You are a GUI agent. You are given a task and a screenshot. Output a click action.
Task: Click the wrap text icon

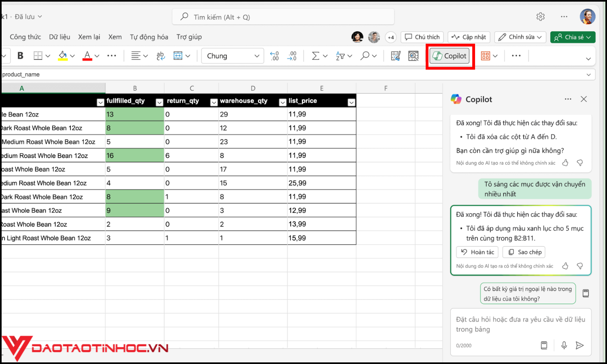click(x=161, y=56)
